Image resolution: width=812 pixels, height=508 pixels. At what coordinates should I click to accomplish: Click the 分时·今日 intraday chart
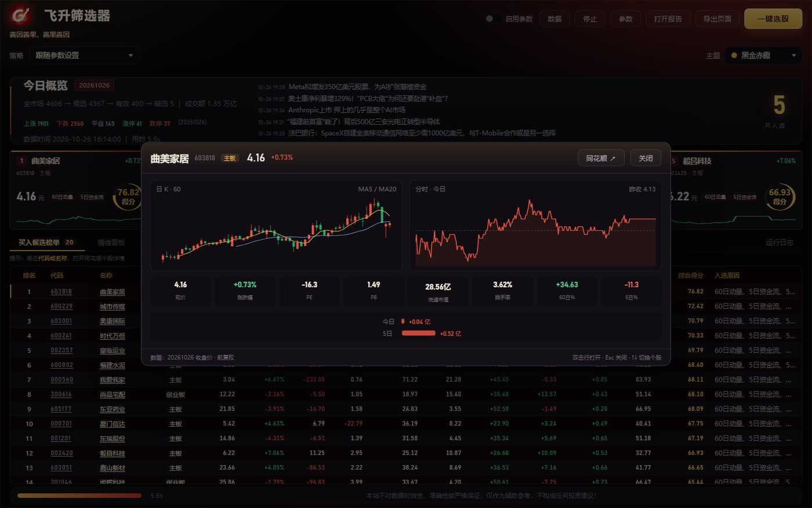(x=535, y=225)
